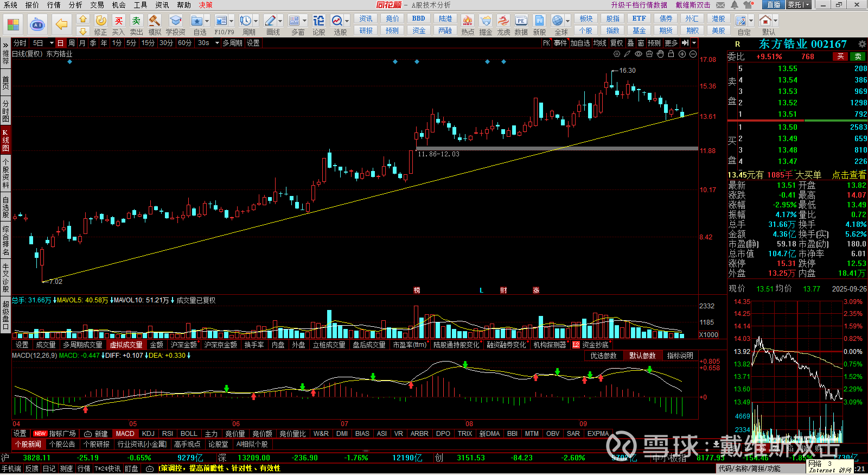Open the 全球 dropdown arrow

tap(567, 21)
